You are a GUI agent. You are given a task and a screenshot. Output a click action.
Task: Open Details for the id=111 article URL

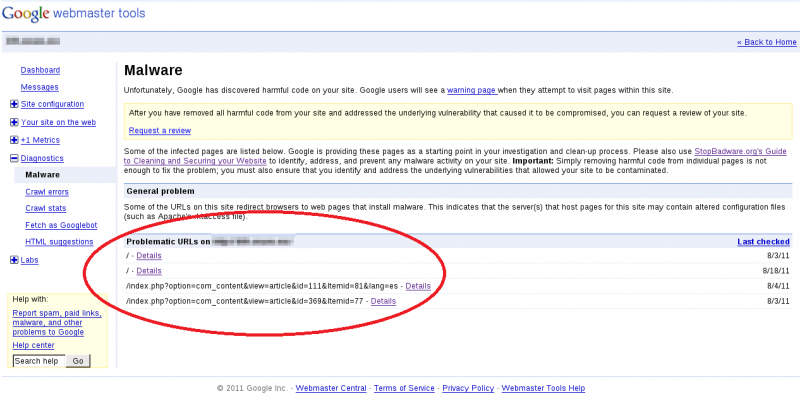(x=418, y=286)
